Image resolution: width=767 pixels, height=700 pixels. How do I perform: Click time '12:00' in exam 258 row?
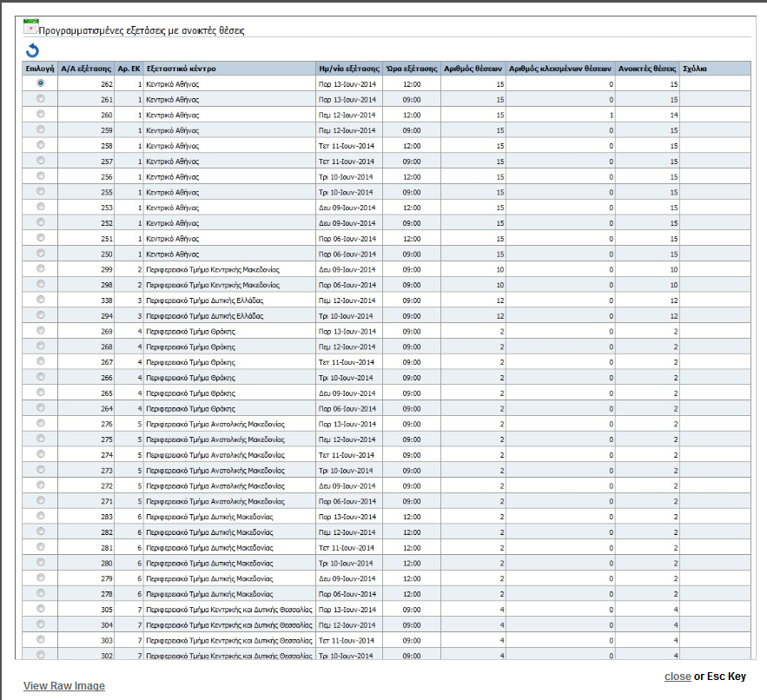click(x=412, y=146)
